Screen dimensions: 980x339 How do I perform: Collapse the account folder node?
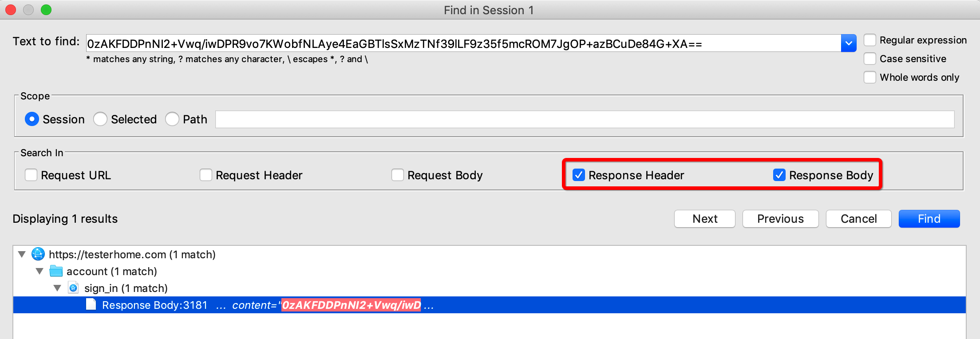40,271
